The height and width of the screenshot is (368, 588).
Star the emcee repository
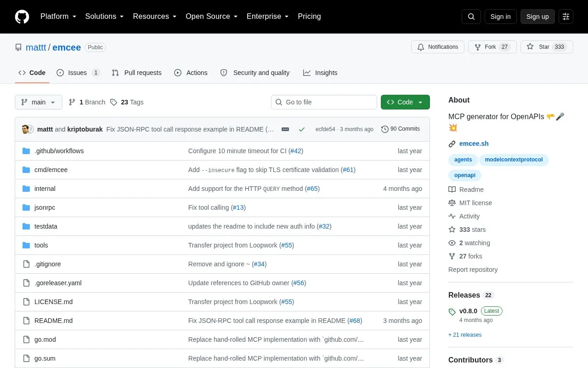coord(547,47)
